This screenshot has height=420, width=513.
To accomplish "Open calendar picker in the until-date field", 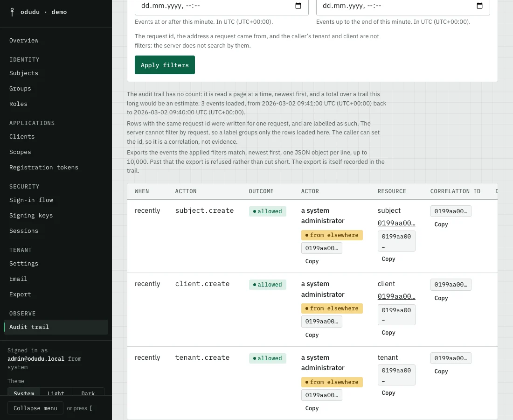I will point(479,6).
